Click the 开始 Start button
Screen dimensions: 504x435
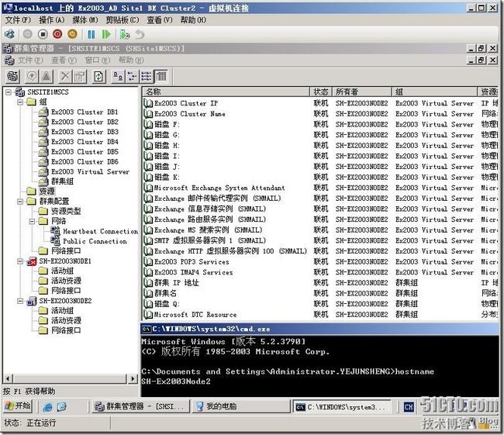(x=17, y=406)
